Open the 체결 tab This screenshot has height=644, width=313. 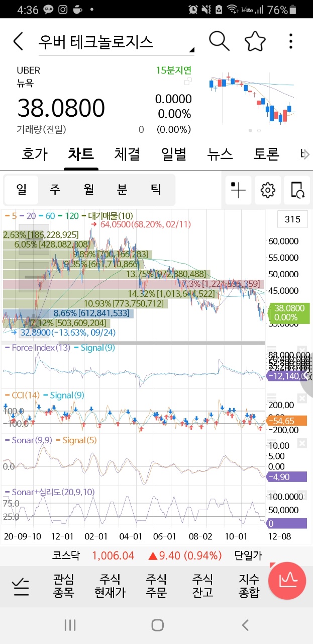click(127, 153)
